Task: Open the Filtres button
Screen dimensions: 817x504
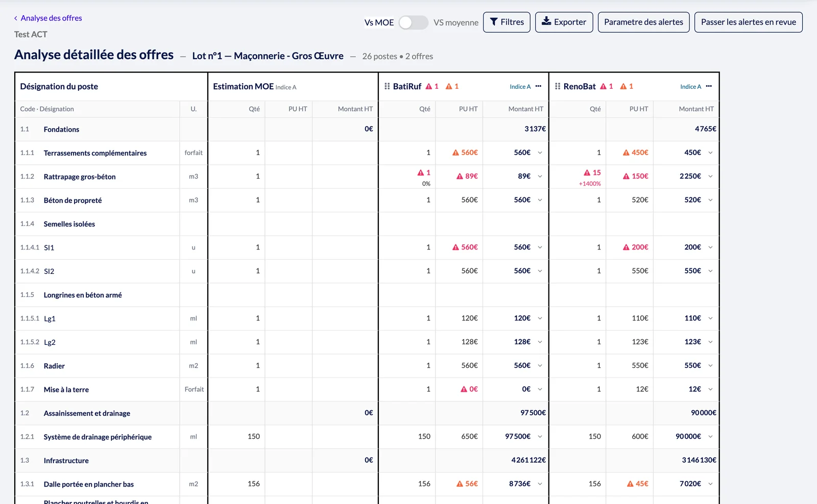Action: (507, 22)
